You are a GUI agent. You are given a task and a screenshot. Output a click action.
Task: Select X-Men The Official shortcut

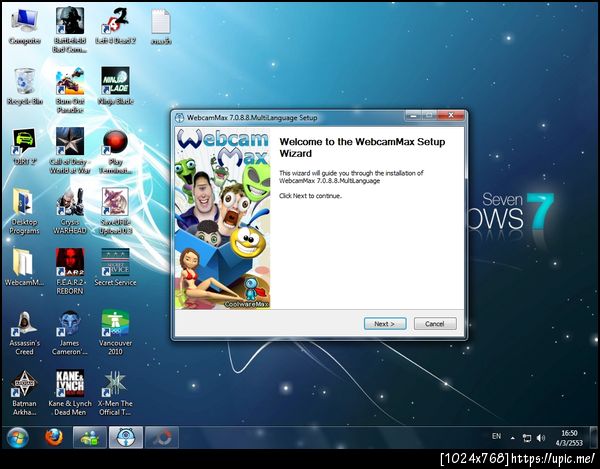(115, 393)
